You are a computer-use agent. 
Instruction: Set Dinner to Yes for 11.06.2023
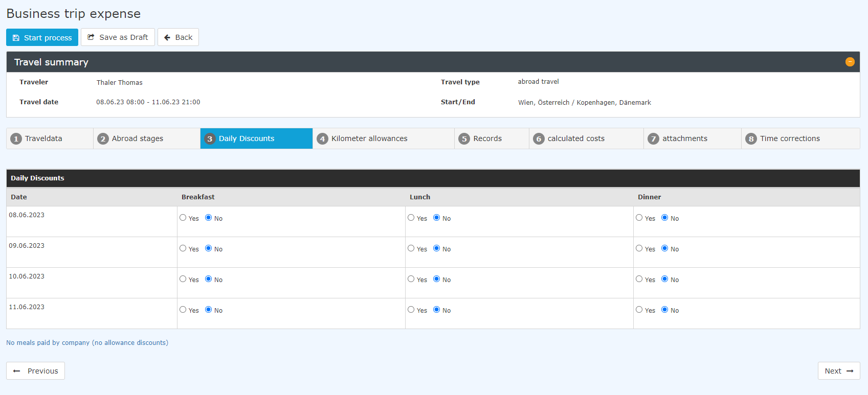click(x=639, y=310)
